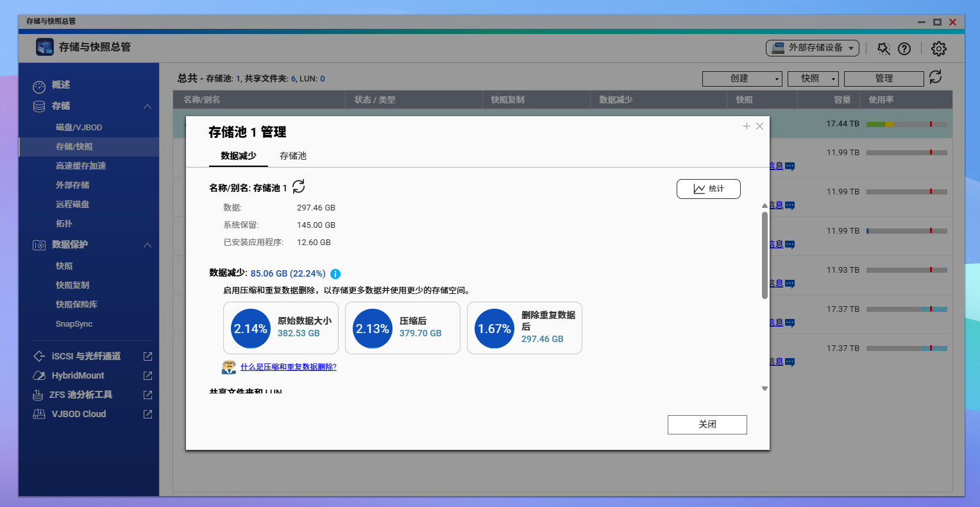
Task: Open the 快照 dropdown button
Action: pyautogui.click(x=813, y=78)
